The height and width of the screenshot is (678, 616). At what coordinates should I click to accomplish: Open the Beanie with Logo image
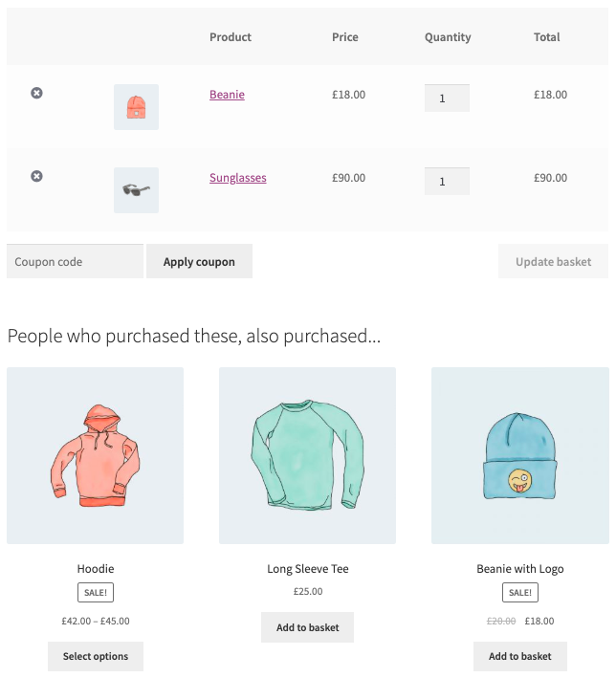click(x=519, y=456)
